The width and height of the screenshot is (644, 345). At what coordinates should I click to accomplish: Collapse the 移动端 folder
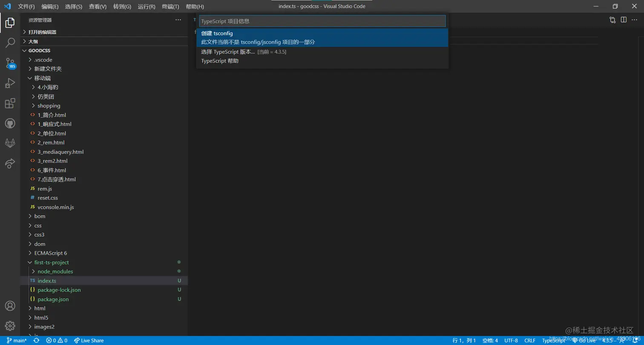click(105, 78)
